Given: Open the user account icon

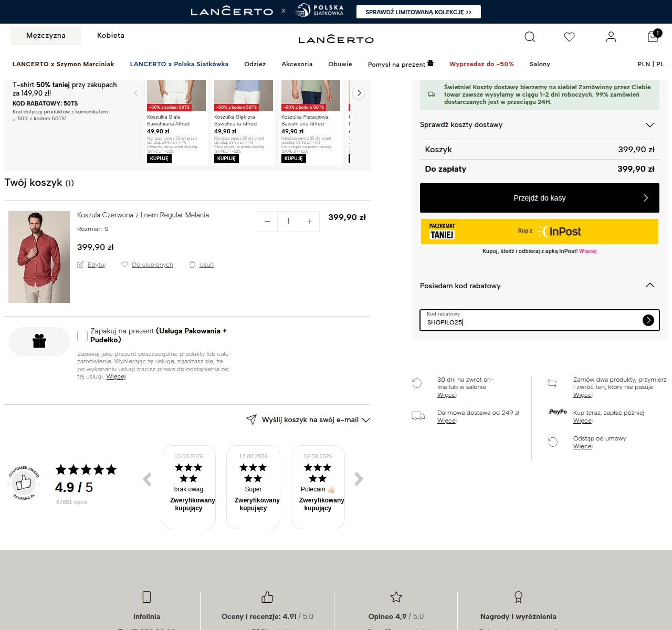Looking at the screenshot, I should (611, 37).
